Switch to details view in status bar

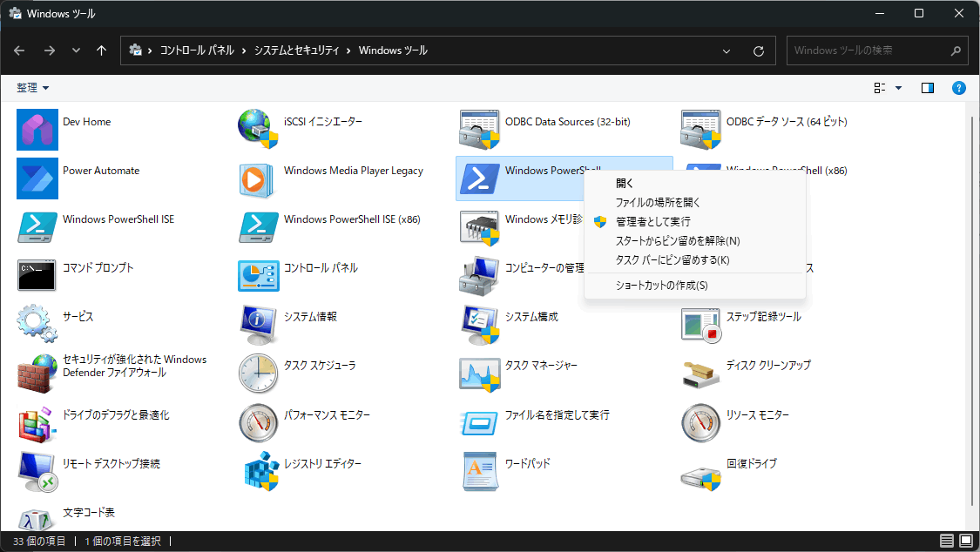point(947,541)
